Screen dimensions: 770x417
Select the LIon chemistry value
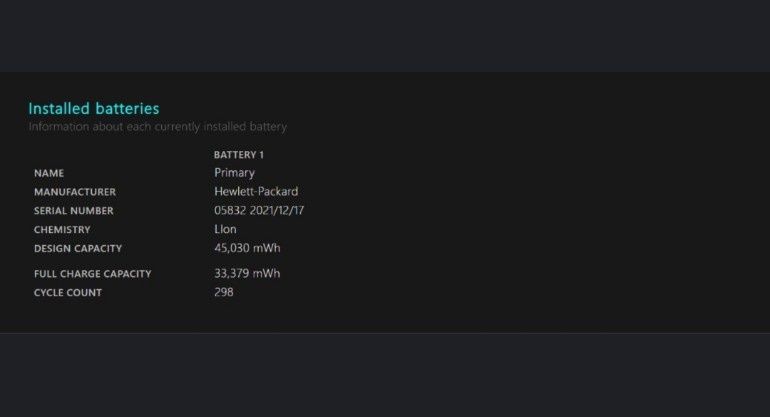coord(225,229)
